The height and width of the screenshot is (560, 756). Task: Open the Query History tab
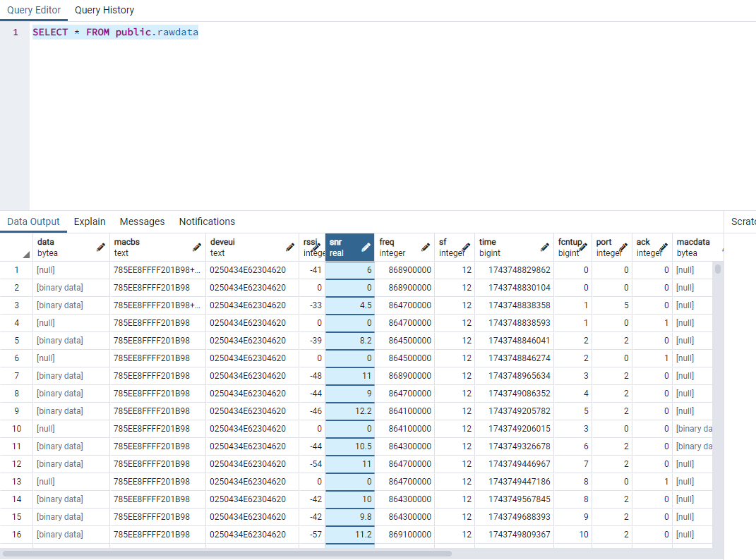coord(104,10)
